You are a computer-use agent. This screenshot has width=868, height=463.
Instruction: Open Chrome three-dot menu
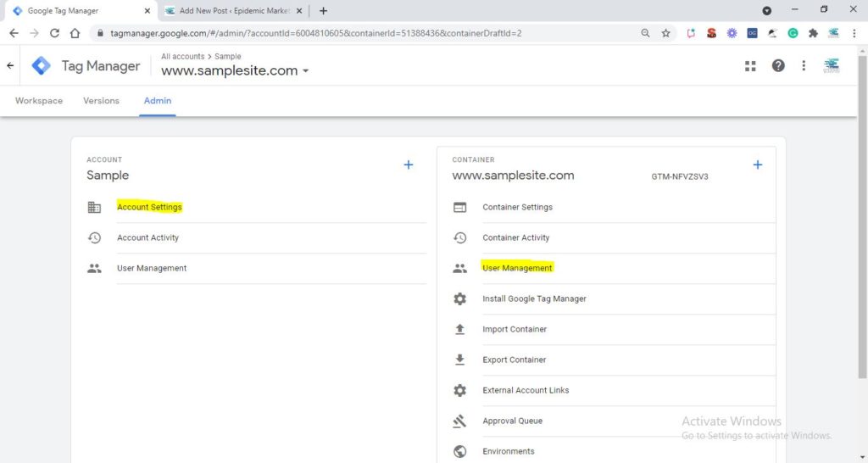[854, 33]
